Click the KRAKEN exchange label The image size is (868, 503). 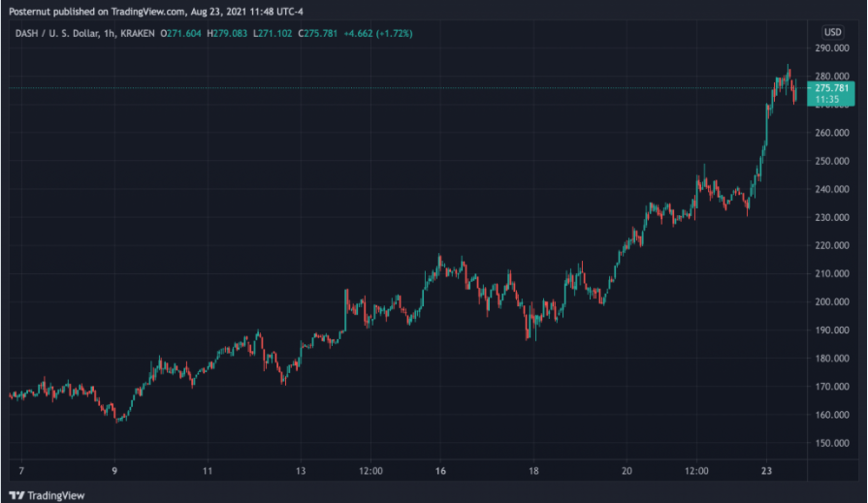pyautogui.click(x=138, y=33)
